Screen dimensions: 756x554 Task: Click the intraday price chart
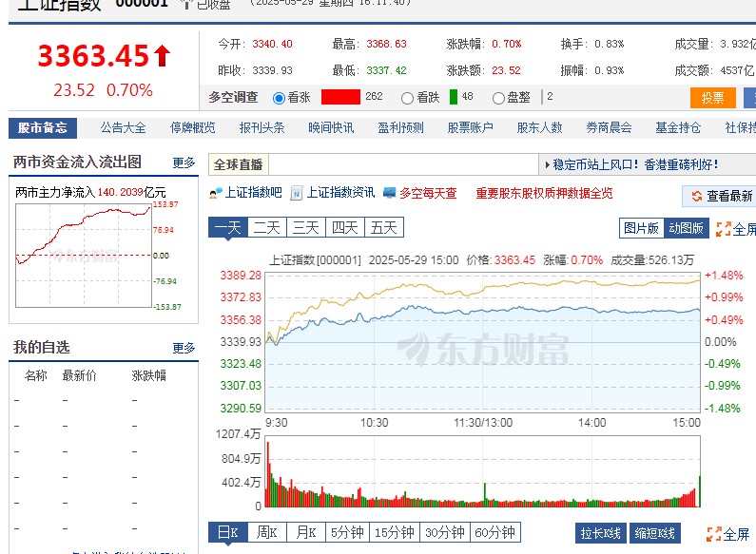483,342
